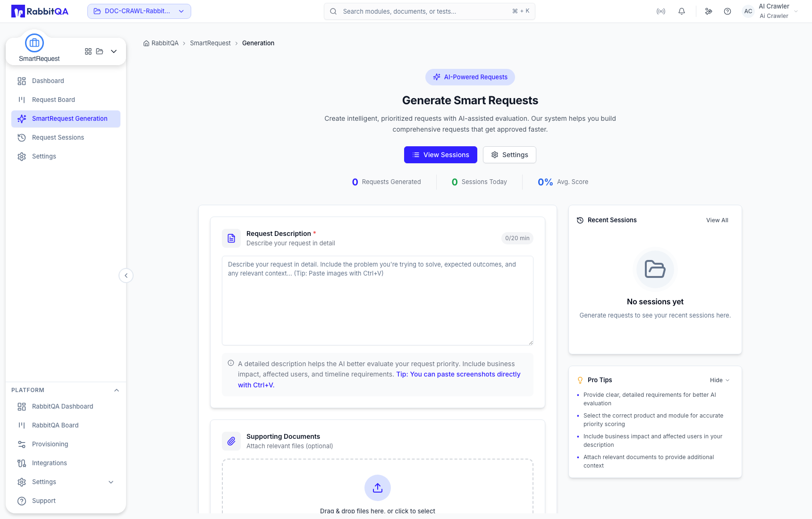The image size is (812, 519).
Task: Click the AC user avatar
Action: point(748,11)
